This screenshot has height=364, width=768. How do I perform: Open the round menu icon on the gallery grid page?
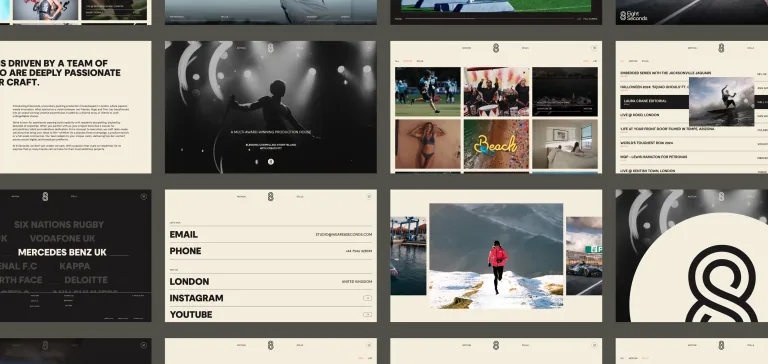point(594,48)
